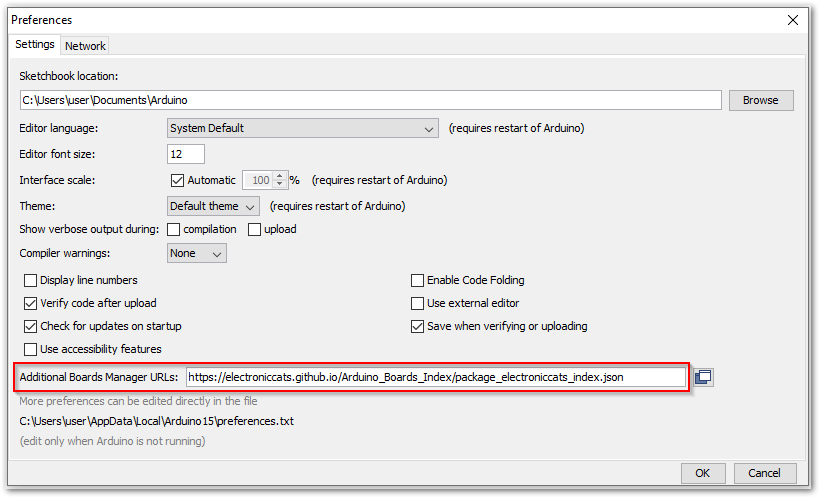Click '(edit only when Arduino is not running)' text
Screen dimensions: 820x498
click(x=112, y=441)
